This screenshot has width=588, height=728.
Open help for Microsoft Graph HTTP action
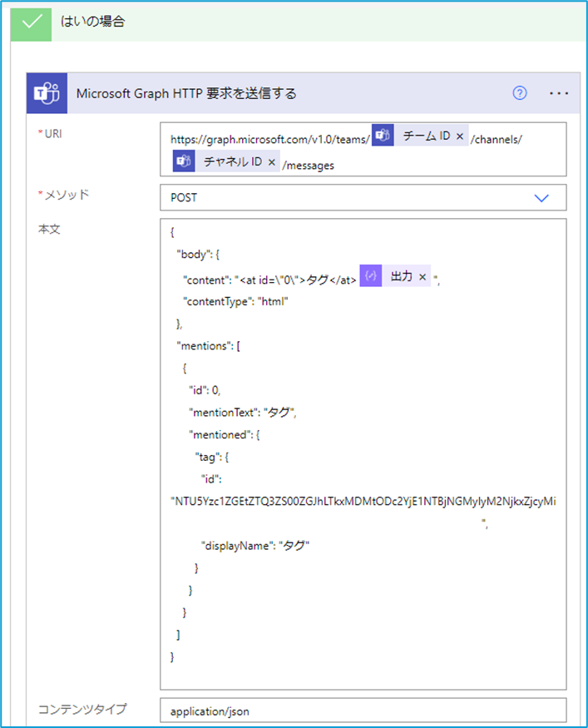click(x=519, y=93)
